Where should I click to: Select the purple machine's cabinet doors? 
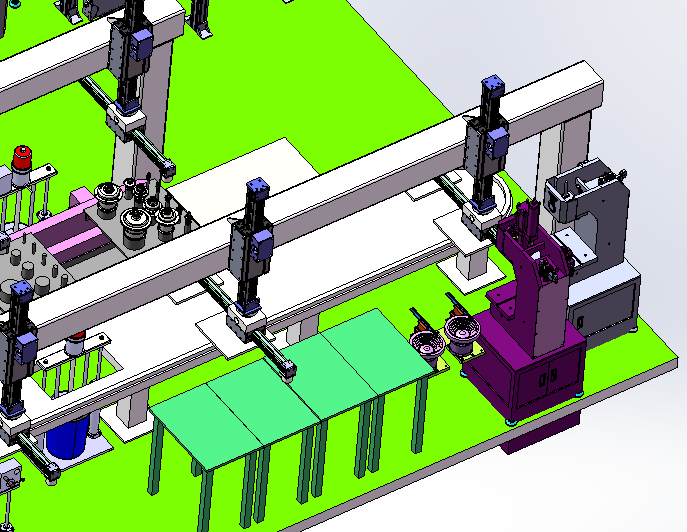tap(548, 379)
